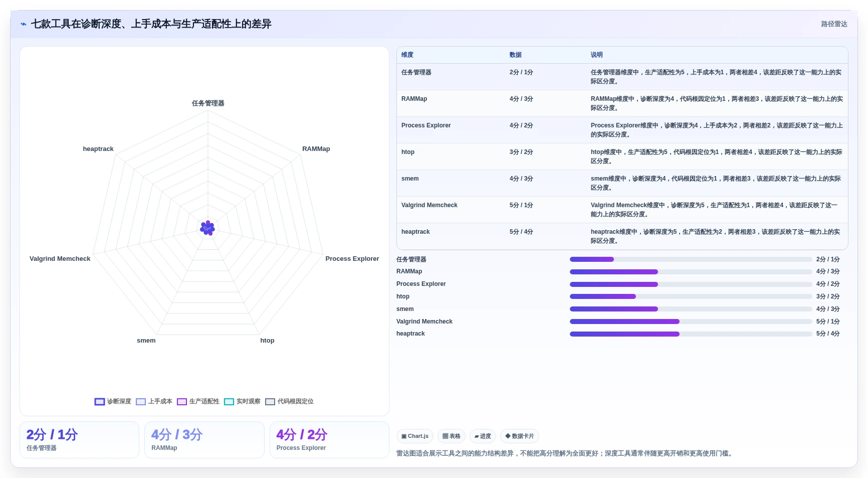The width and height of the screenshot is (868, 478).
Task: Click the htop progress bar
Action: pos(691,296)
